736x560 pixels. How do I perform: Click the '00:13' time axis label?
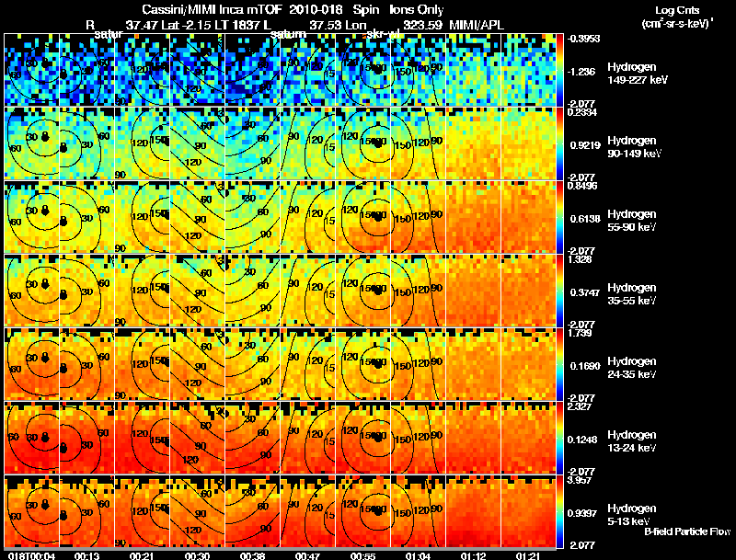click(87, 556)
